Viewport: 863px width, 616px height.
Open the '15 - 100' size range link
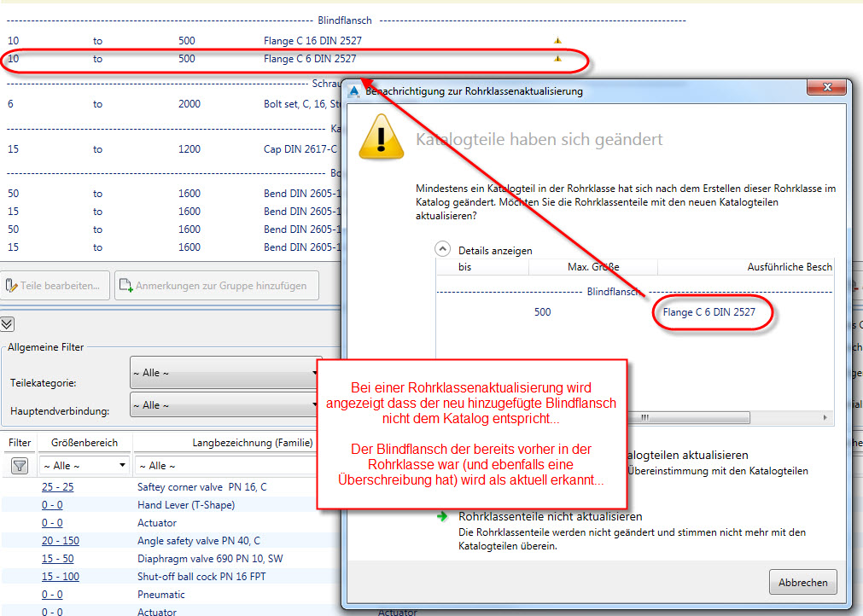(61, 577)
